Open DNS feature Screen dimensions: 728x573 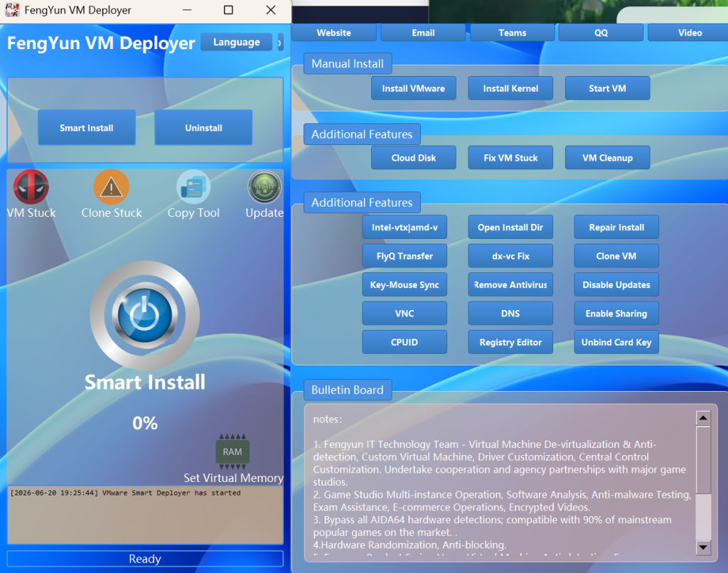point(510,314)
